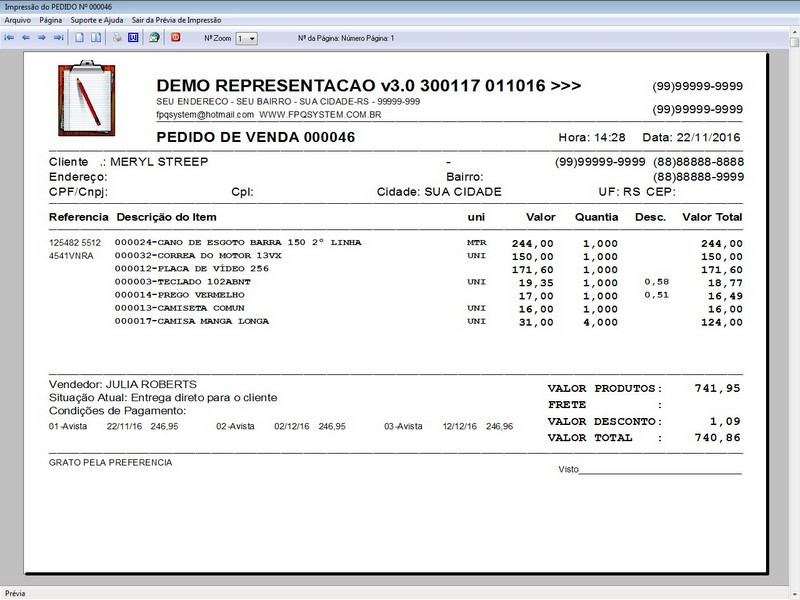Click the red exit preview icon
The height and width of the screenshot is (600, 800).
[176, 37]
